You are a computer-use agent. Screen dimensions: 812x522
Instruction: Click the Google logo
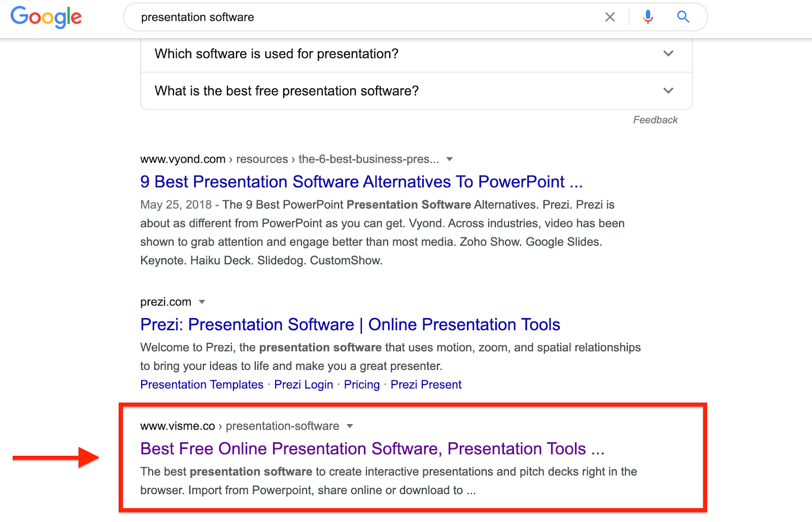coord(46,17)
